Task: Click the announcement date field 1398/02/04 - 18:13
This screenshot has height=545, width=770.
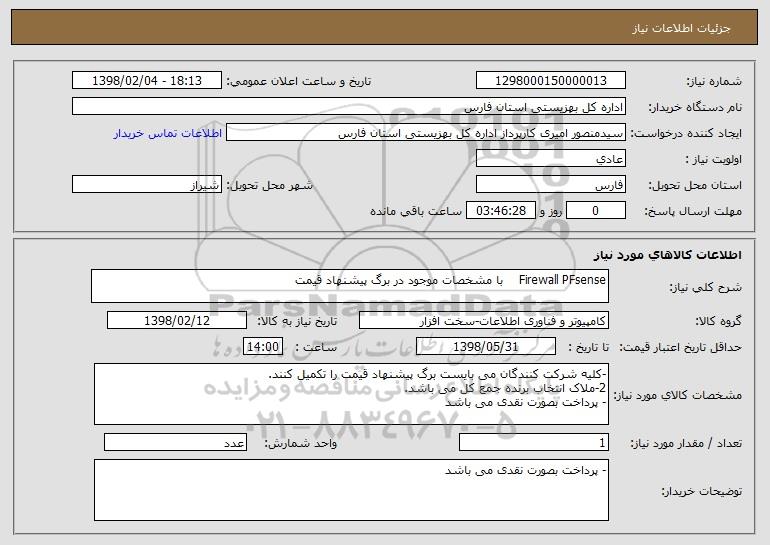Action: [x=147, y=81]
